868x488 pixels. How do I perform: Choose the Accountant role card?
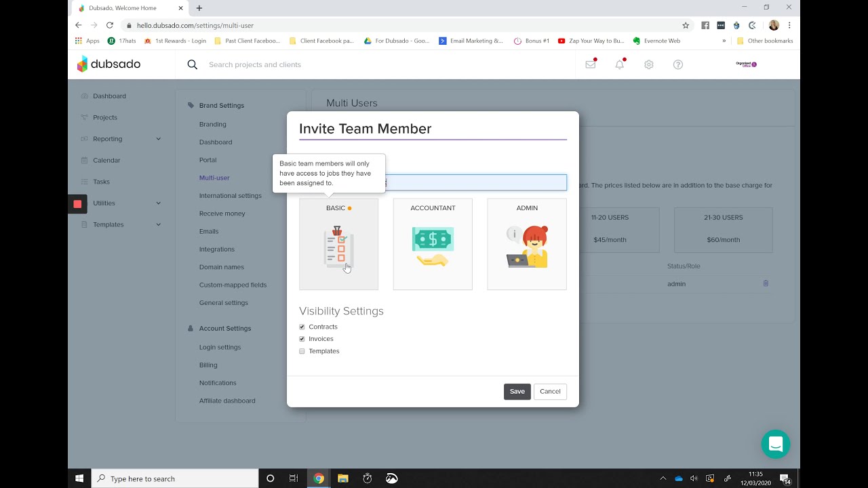coord(433,244)
